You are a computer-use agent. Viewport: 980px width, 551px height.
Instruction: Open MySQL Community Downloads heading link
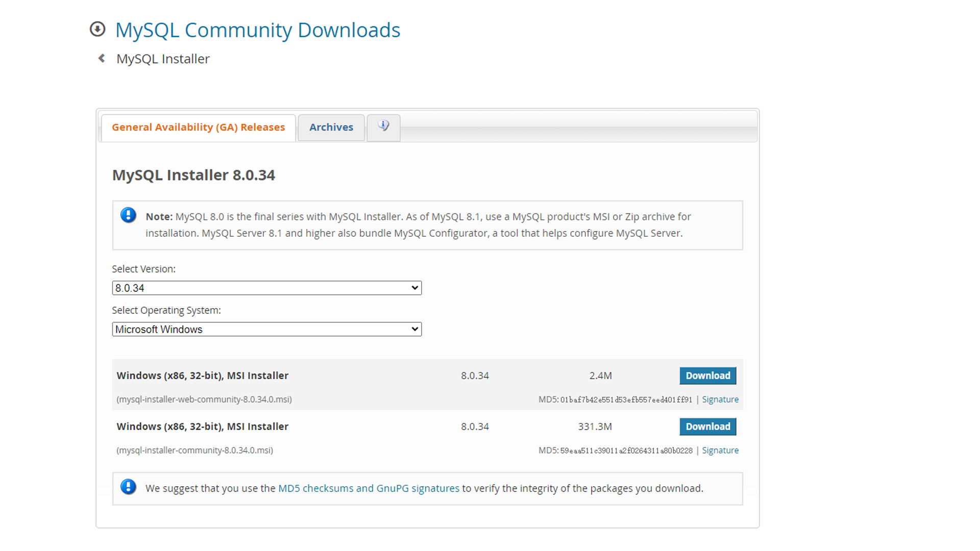click(258, 30)
